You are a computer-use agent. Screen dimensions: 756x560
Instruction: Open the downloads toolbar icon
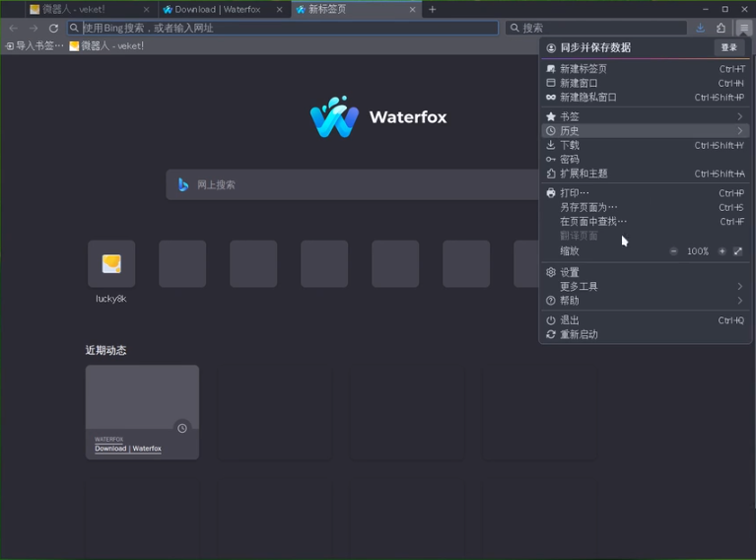700,28
